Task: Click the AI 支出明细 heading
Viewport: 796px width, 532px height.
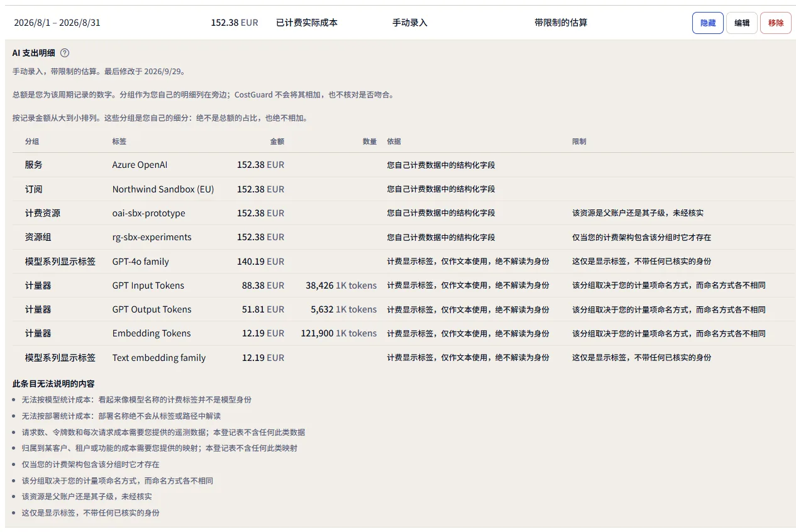Action: click(x=34, y=53)
